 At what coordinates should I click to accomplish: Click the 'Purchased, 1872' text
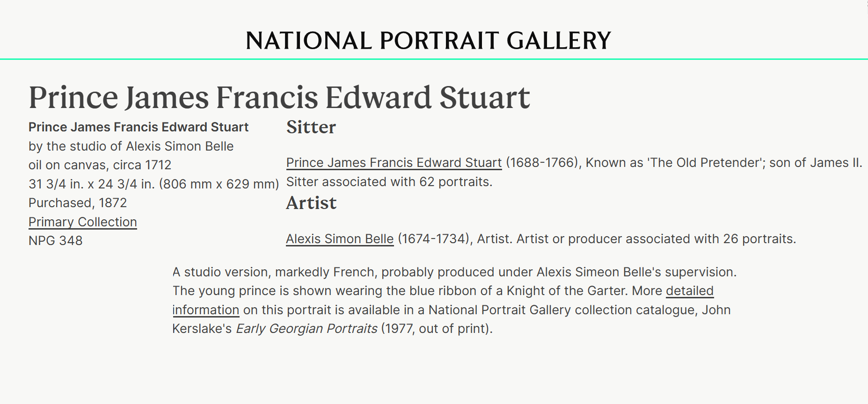pos(78,203)
